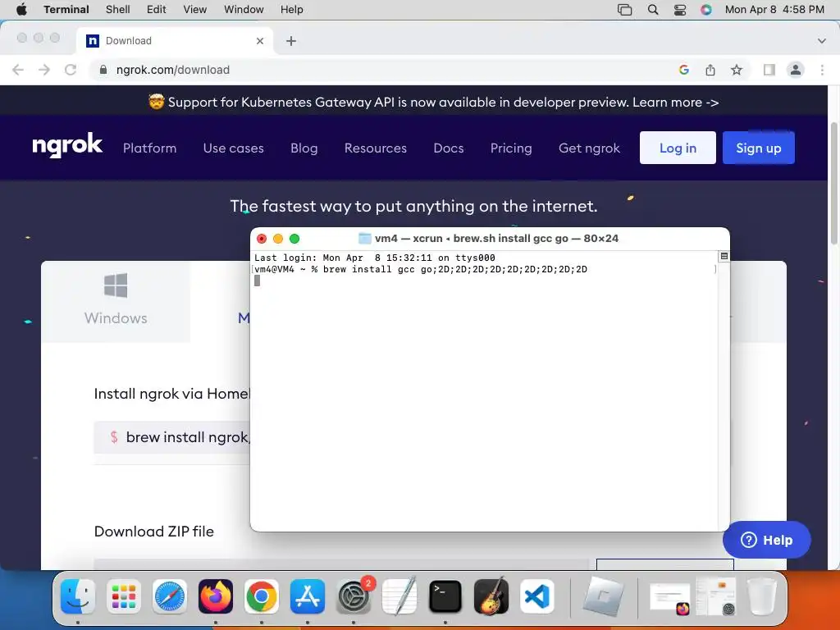
Task: Click the Get ngrok nav link
Action: point(589,148)
